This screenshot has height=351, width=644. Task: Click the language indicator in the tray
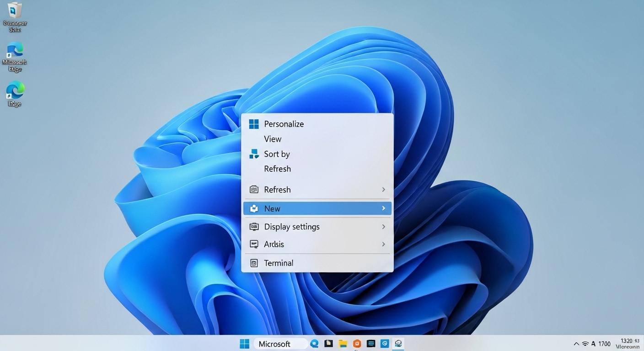click(593, 343)
